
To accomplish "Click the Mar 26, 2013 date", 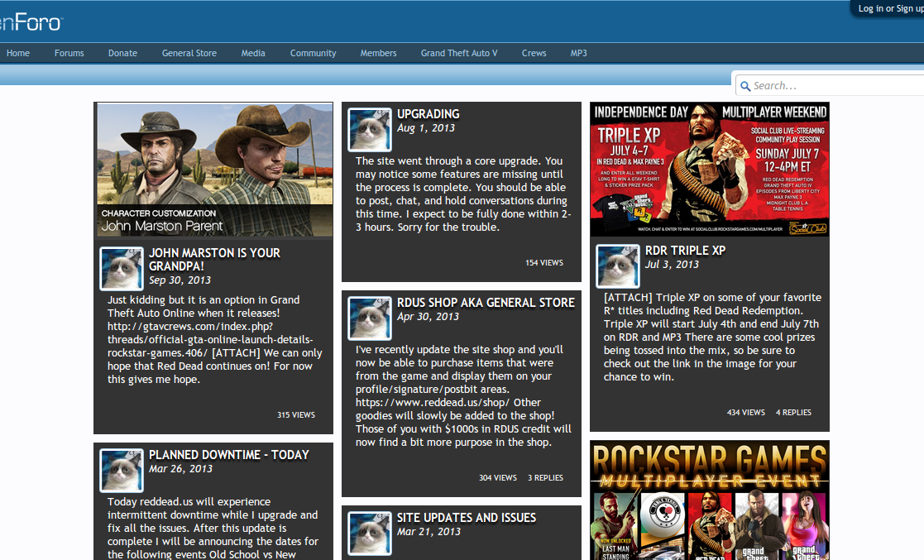I will click(180, 469).
